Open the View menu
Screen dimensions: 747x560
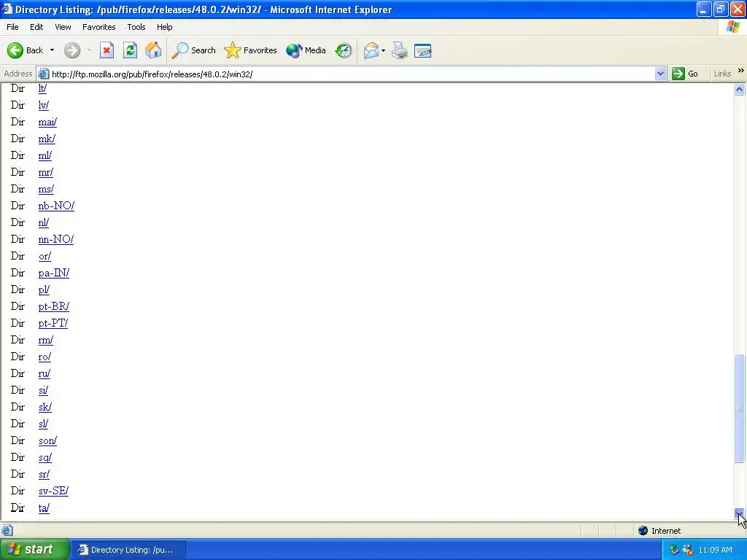coord(63,27)
